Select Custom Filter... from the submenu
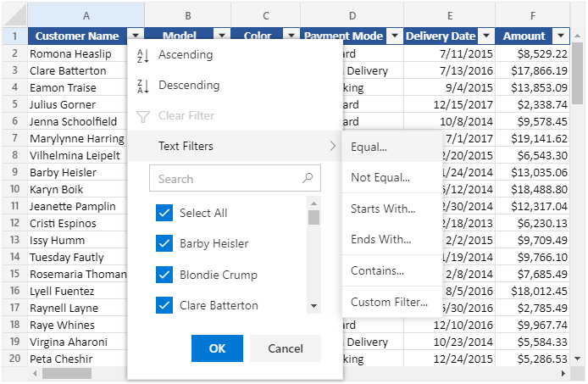Viewport: 588px width, 384px height. pos(389,302)
